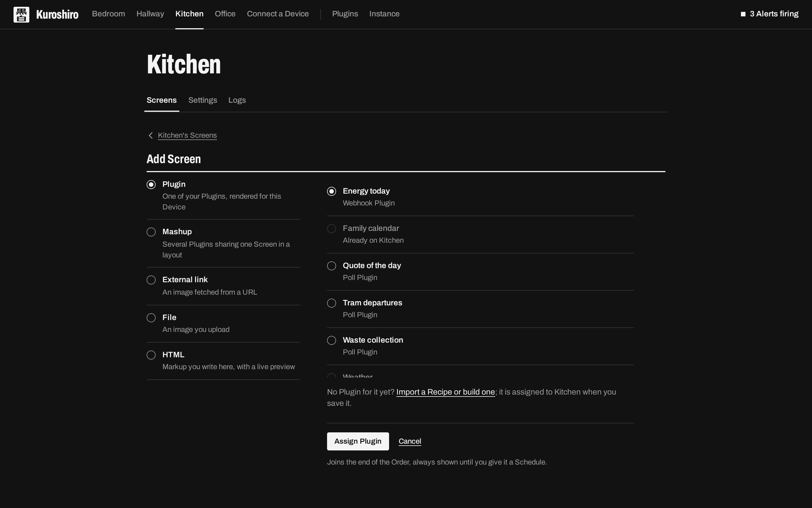Click 'An image you upload' description
Viewport: 812px width, 508px height.
pyautogui.click(x=196, y=330)
